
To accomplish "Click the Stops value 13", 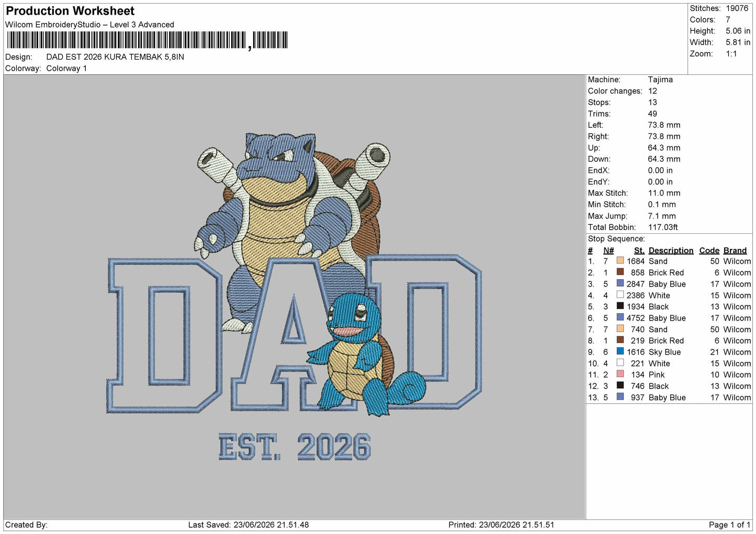I will 652,103.
